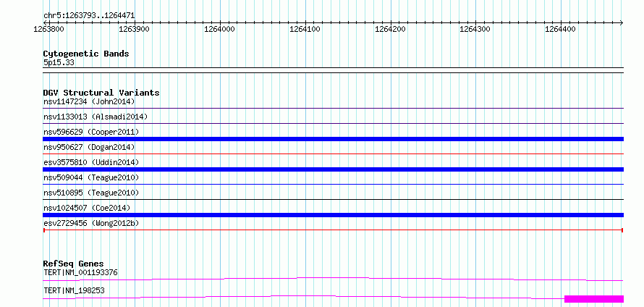The width and height of the screenshot is (644, 307).
Task: Open variant nsv509044 (Teague2010)
Action: (91, 177)
